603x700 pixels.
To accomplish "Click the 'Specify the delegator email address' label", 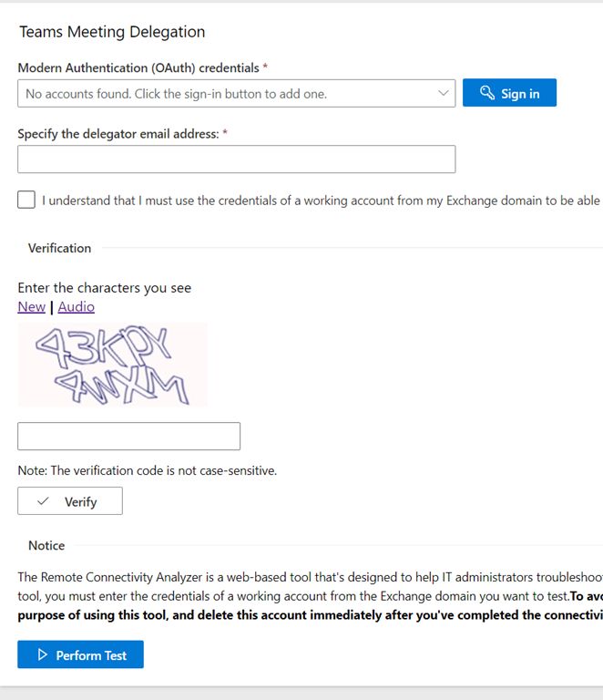I will (x=122, y=134).
